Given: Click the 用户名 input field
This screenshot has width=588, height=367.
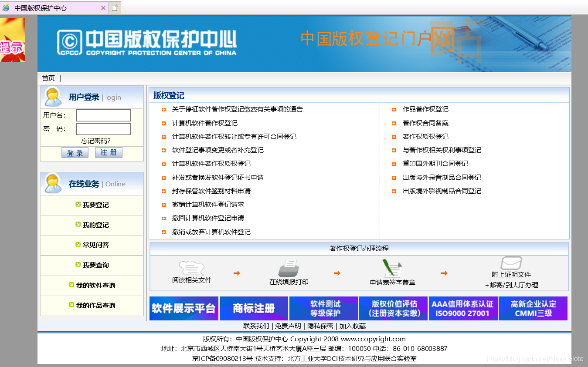Looking at the screenshot, I should (103, 115).
